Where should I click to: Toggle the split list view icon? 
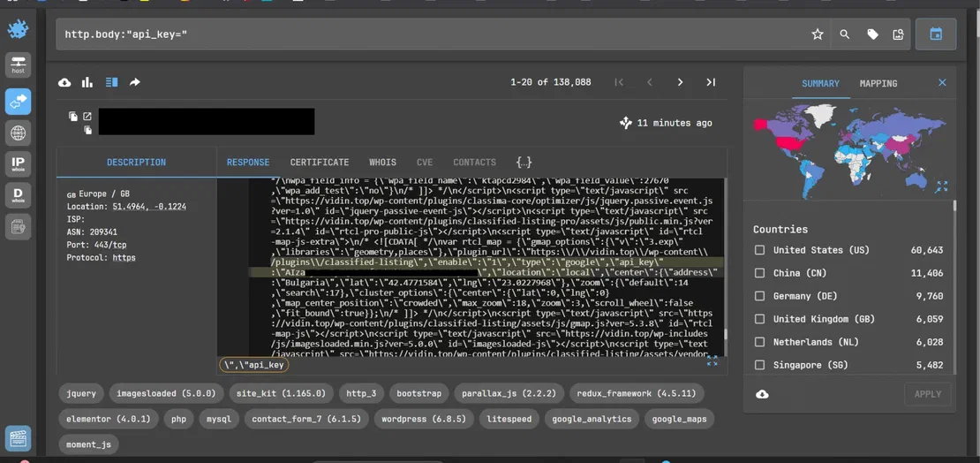pyautogui.click(x=112, y=82)
